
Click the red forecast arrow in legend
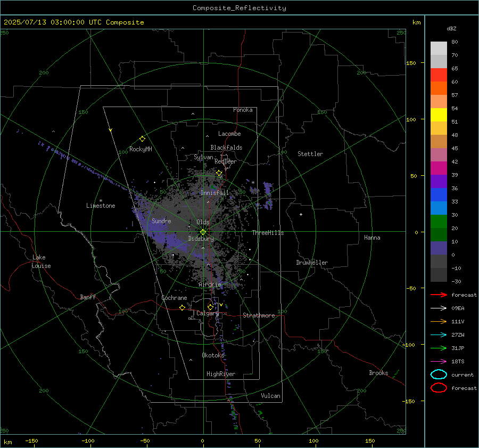(x=439, y=295)
